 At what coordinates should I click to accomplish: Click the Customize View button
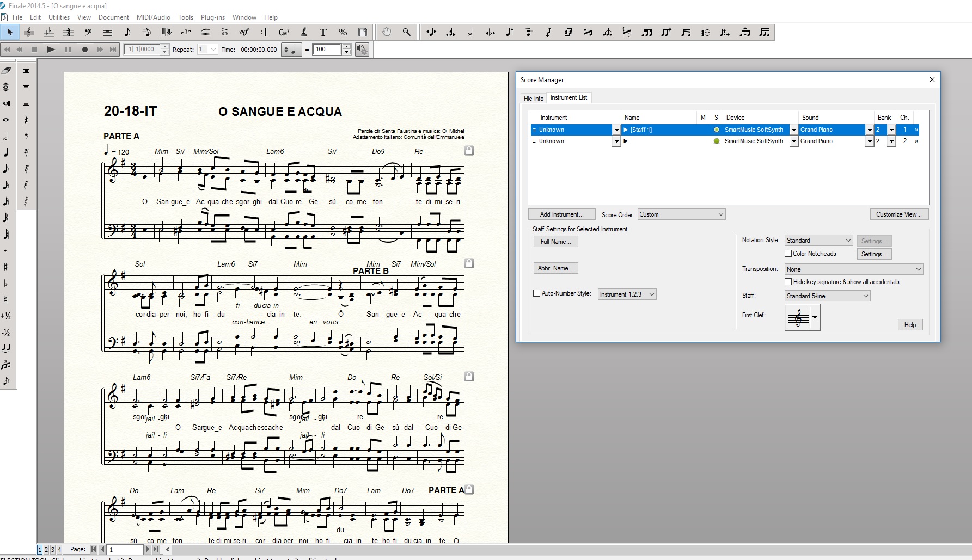click(899, 214)
